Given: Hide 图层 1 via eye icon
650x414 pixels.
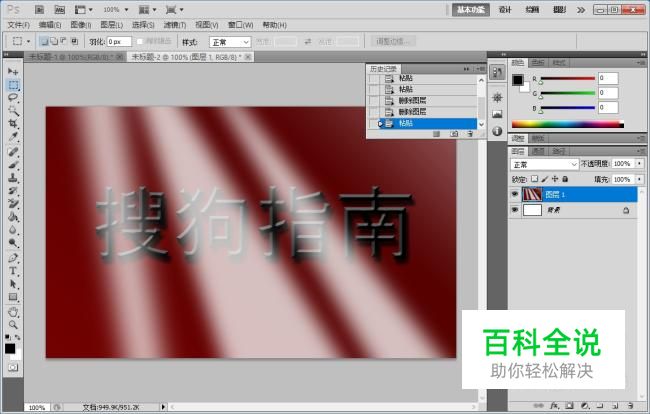Looking at the screenshot, I should [515, 194].
